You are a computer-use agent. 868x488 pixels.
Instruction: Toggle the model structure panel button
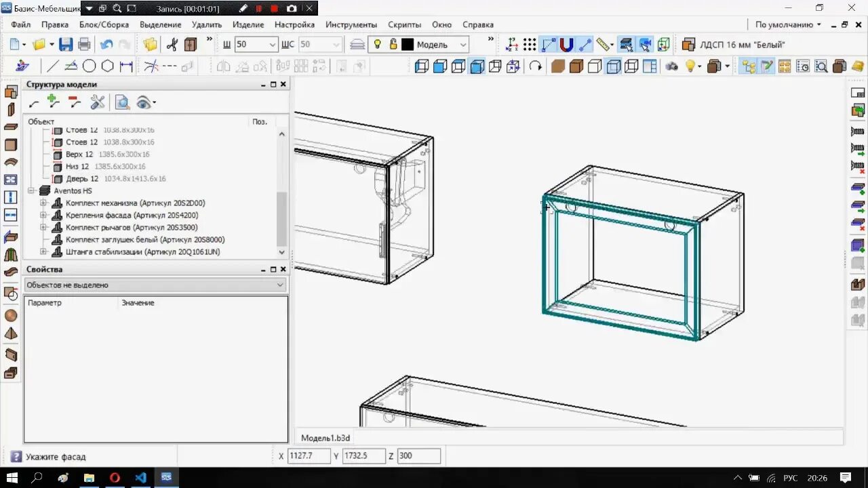(x=749, y=66)
